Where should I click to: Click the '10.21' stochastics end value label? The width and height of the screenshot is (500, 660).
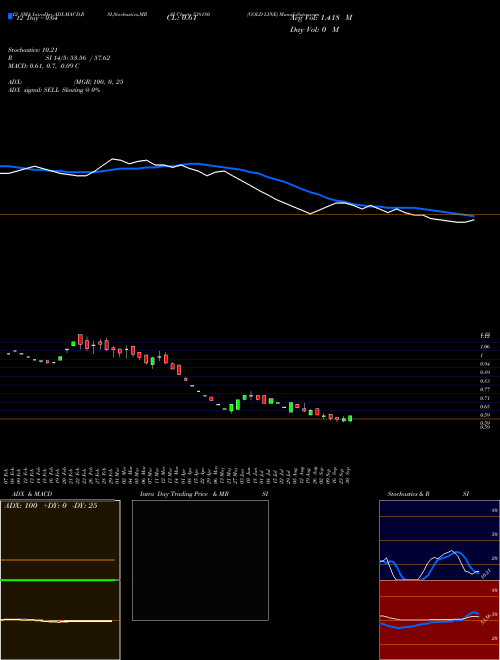486,573
